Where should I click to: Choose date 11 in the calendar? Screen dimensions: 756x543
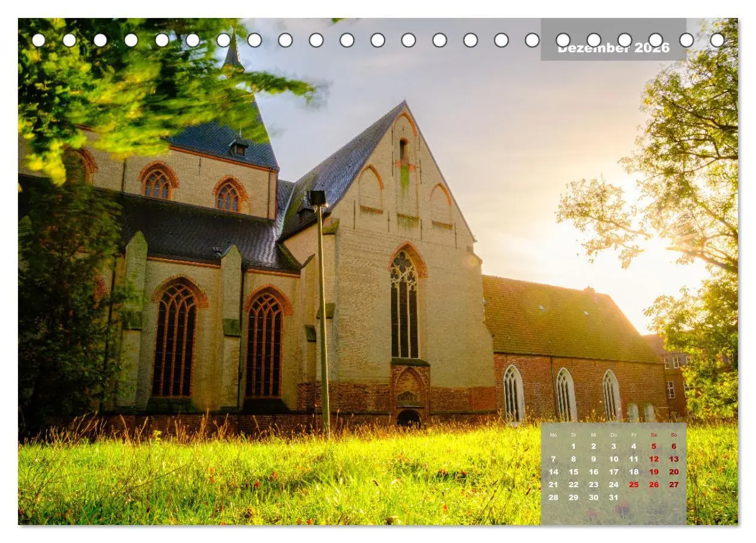[634, 459]
